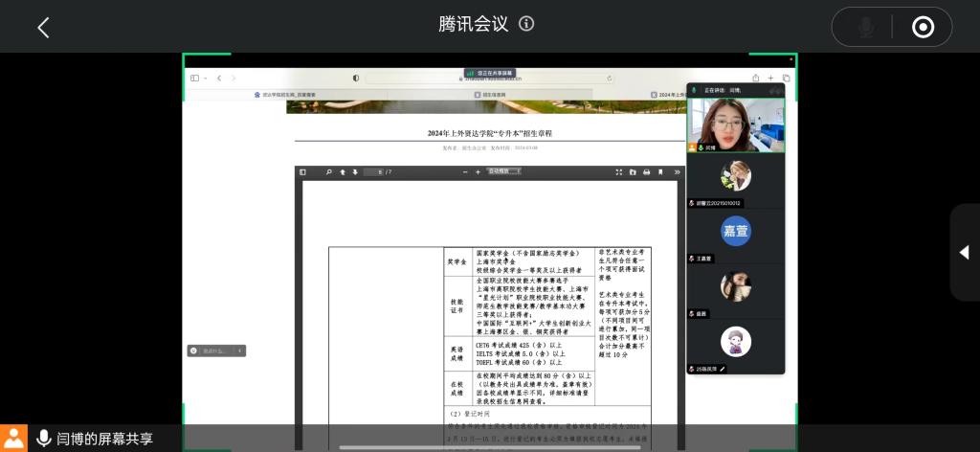Click the PDF search magnifier icon
Viewport: 980px width, 452px height.
[x=328, y=172]
